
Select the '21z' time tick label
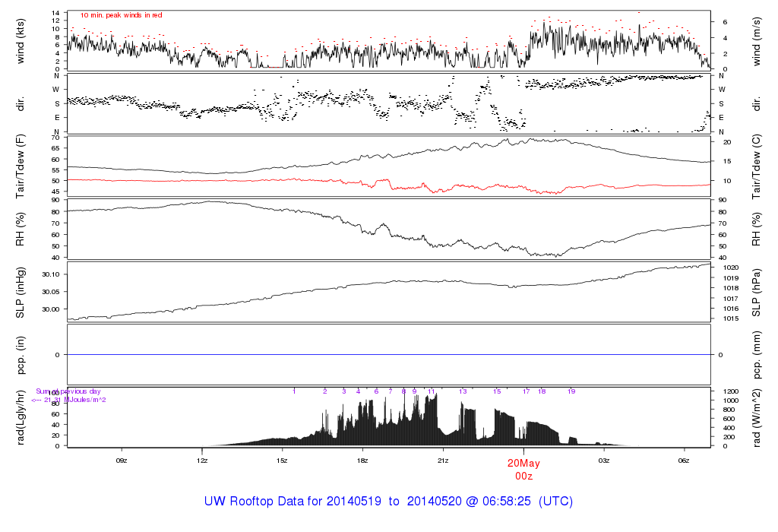click(x=443, y=461)
